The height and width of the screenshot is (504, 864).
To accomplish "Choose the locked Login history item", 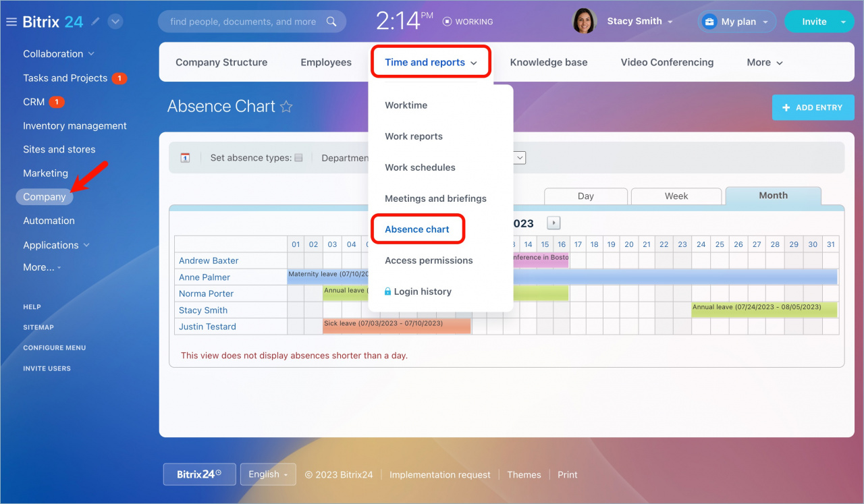I will 418,291.
